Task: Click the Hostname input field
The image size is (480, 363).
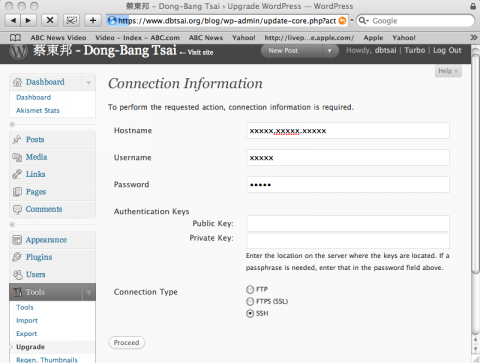Action: (348, 131)
